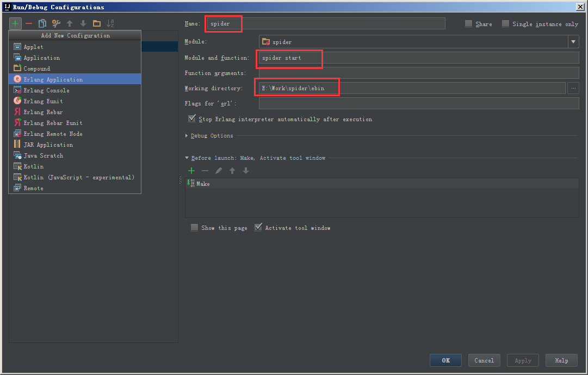This screenshot has width=588, height=375.
Task: Copy the spider configuration using the copy icon
Action: [x=42, y=23]
